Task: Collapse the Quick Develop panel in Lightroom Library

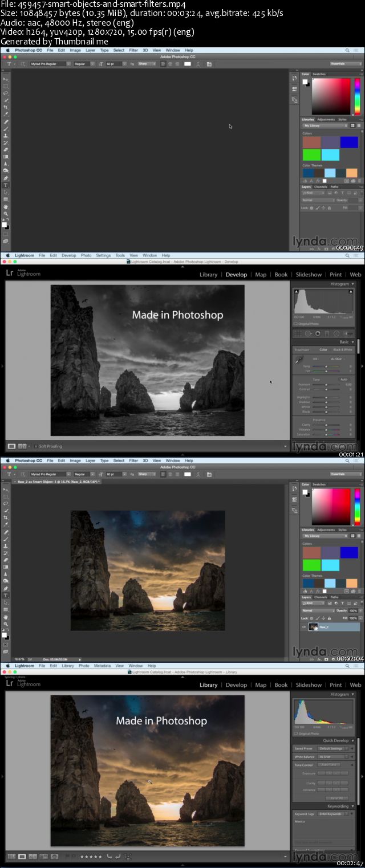Action: pos(352,740)
